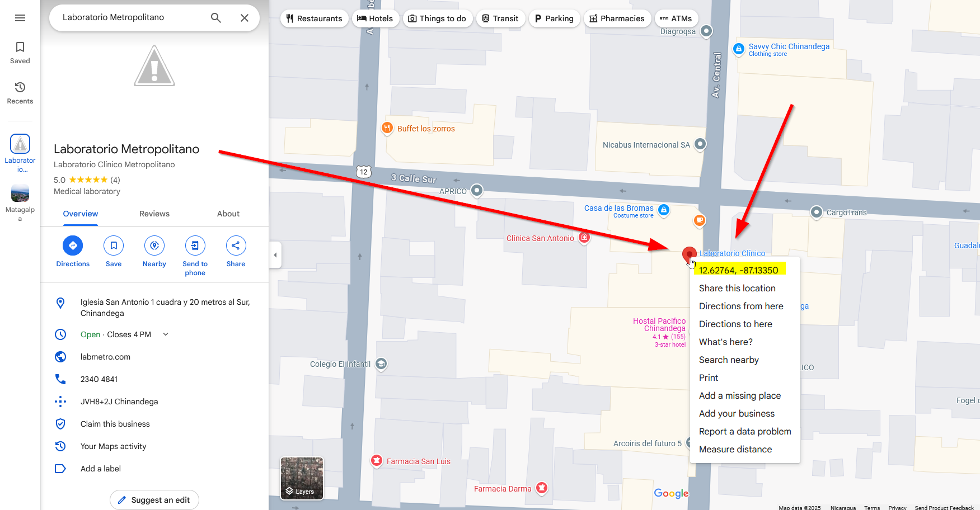The height and width of the screenshot is (510, 980).
Task: Open labmetro.com website link
Action: click(x=105, y=357)
